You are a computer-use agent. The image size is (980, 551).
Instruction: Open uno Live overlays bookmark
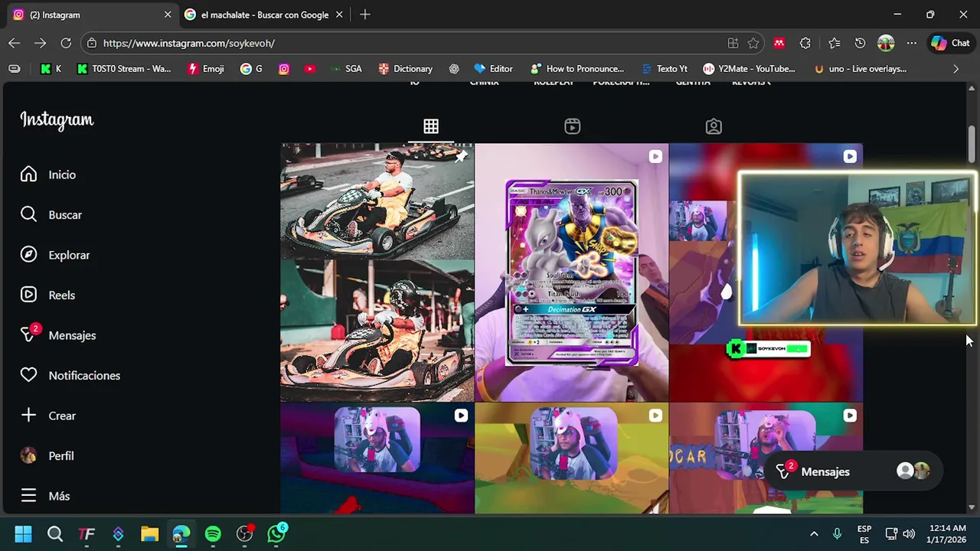(x=861, y=69)
